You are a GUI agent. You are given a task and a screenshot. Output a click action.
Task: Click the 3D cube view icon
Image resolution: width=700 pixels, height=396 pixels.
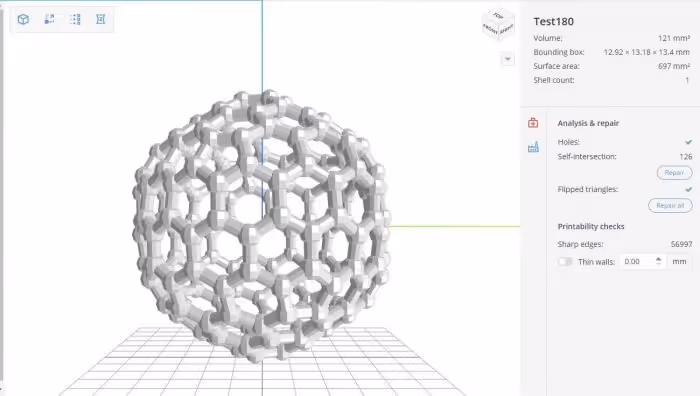point(23,19)
